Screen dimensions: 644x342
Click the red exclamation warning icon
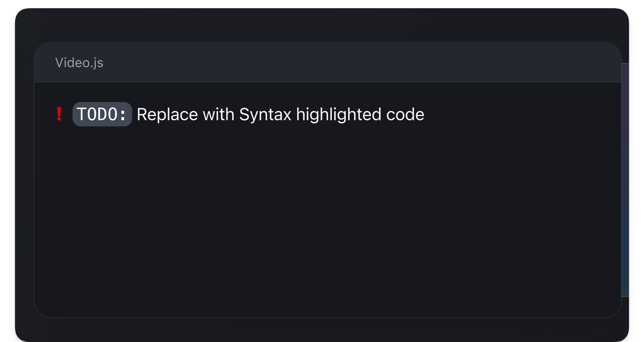(59, 113)
